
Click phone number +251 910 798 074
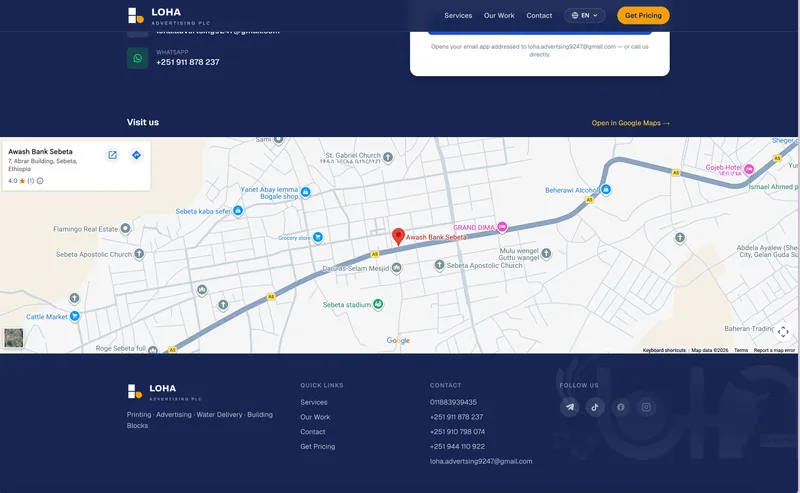457,432
